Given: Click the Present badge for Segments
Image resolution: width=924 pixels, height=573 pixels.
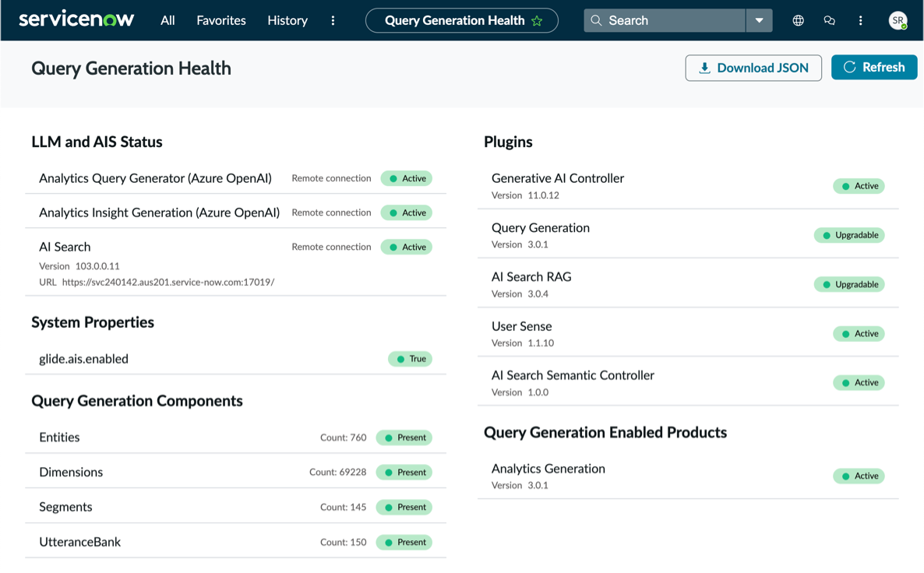Looking at the screenshot, I should (x=404, y=507).
